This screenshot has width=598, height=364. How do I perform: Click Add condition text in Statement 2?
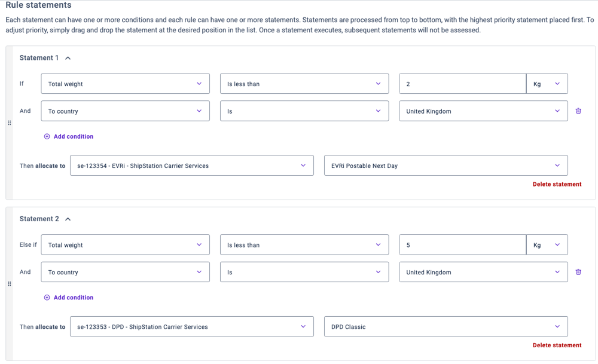pyautogui.click(x=74, y=298)
